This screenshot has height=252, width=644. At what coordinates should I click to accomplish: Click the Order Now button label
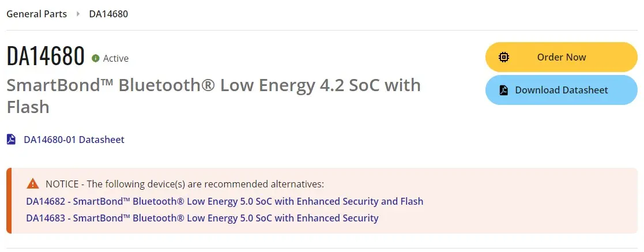562,57
